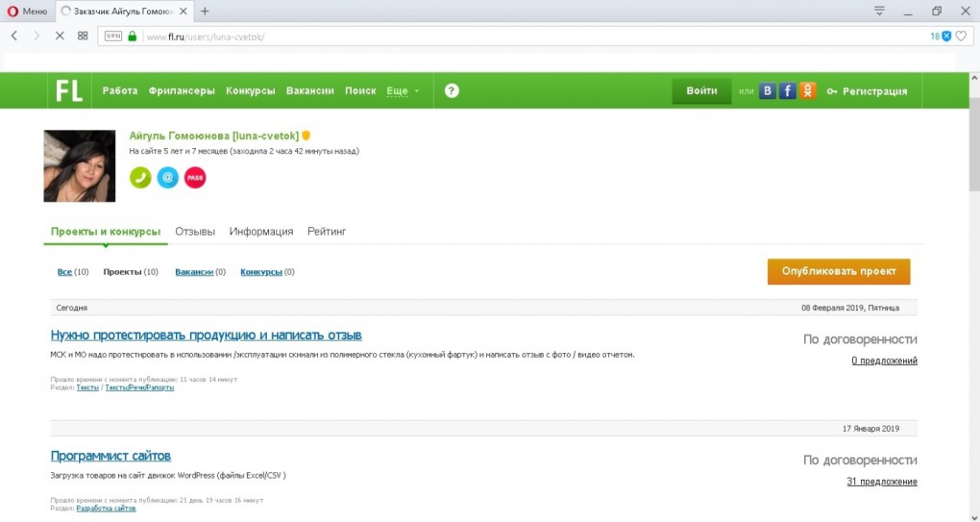
Task: Open the help question mark icon
Action: click(452, 90)
